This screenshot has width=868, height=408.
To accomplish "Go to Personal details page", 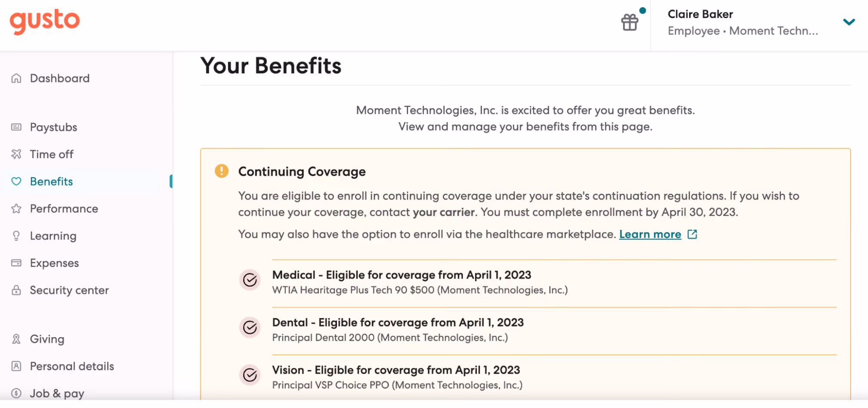I will pyautogui.click(x=72, y=366).
